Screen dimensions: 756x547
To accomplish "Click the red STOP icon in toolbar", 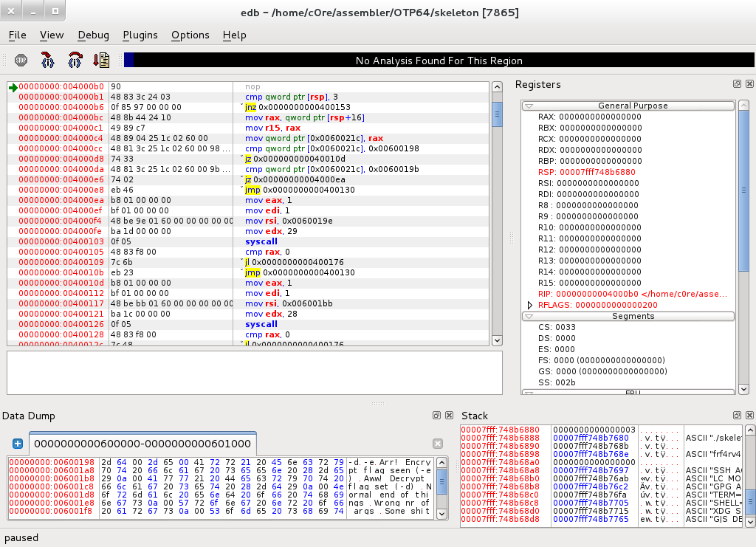I will 21,61.
